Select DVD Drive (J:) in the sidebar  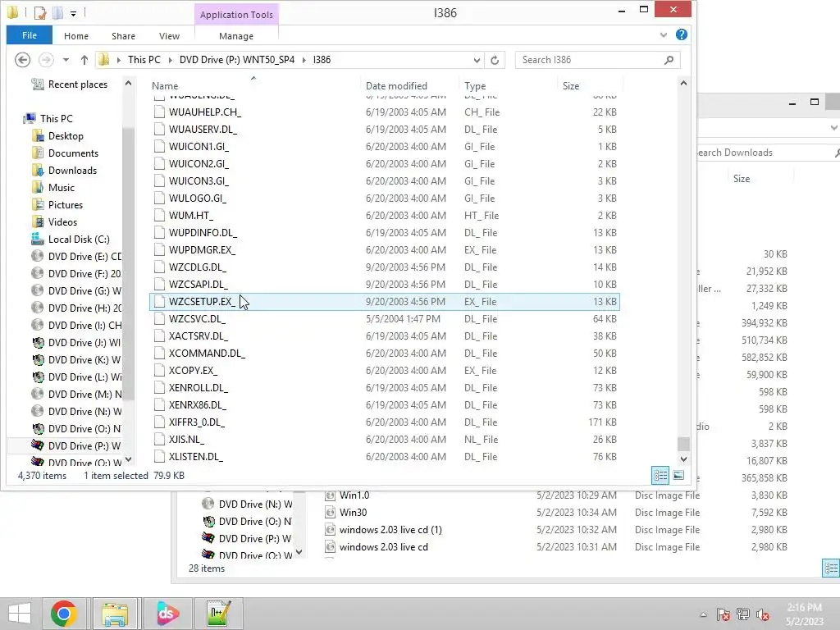pos(75,342)
